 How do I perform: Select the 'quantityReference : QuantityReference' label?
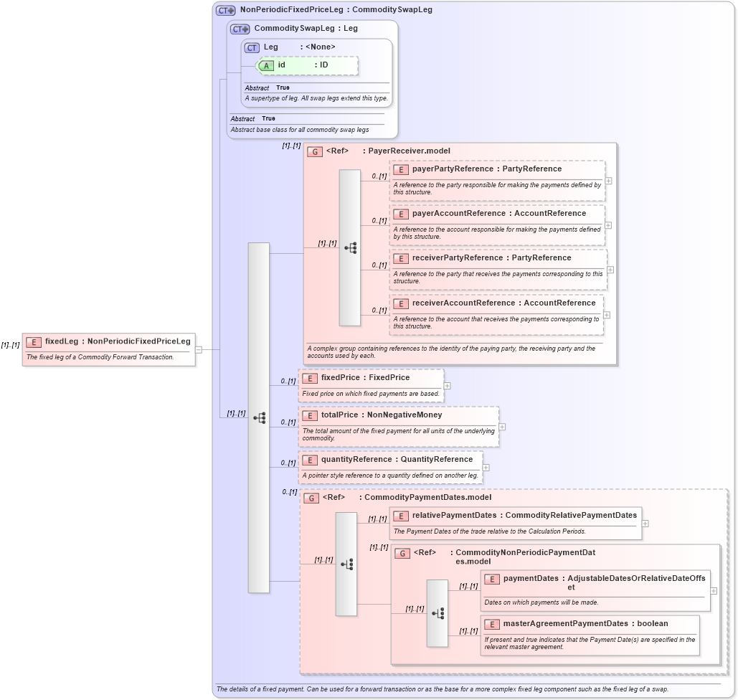tap(397, 460)
